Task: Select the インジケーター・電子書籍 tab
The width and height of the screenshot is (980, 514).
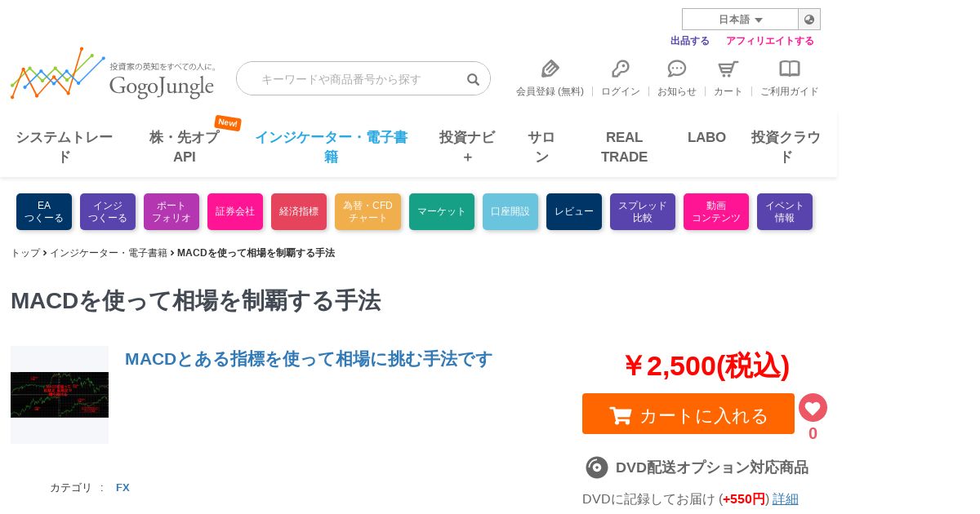Action: coord(331,147)
